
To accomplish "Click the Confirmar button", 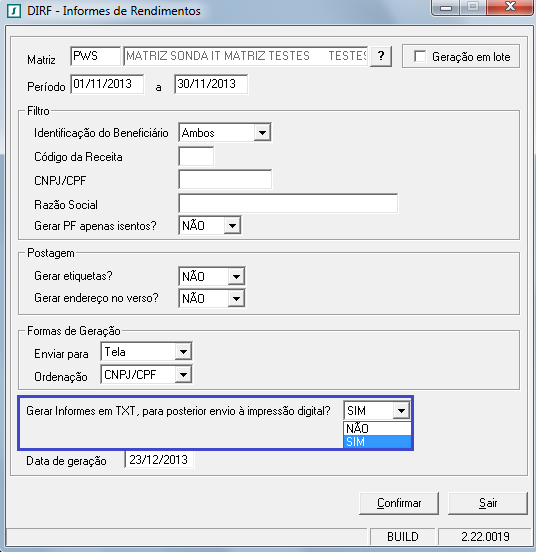I will pos(399,503).
